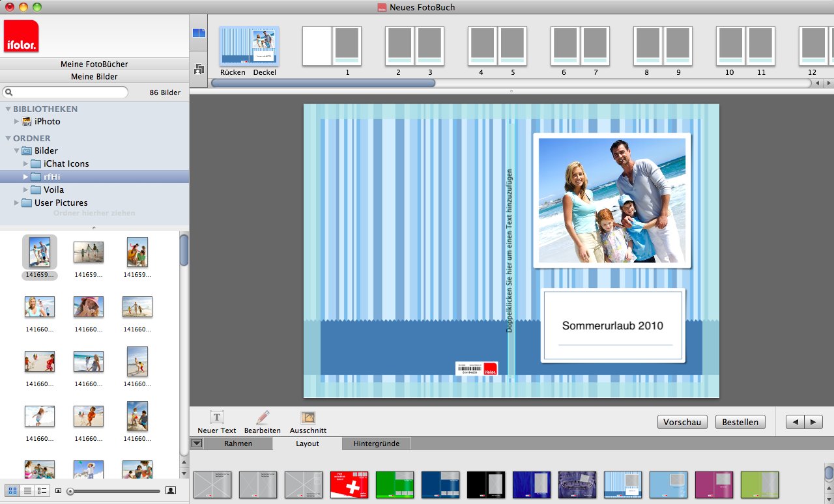Expand the rfHi folder
834x504 pixels.
pos(26,176)
